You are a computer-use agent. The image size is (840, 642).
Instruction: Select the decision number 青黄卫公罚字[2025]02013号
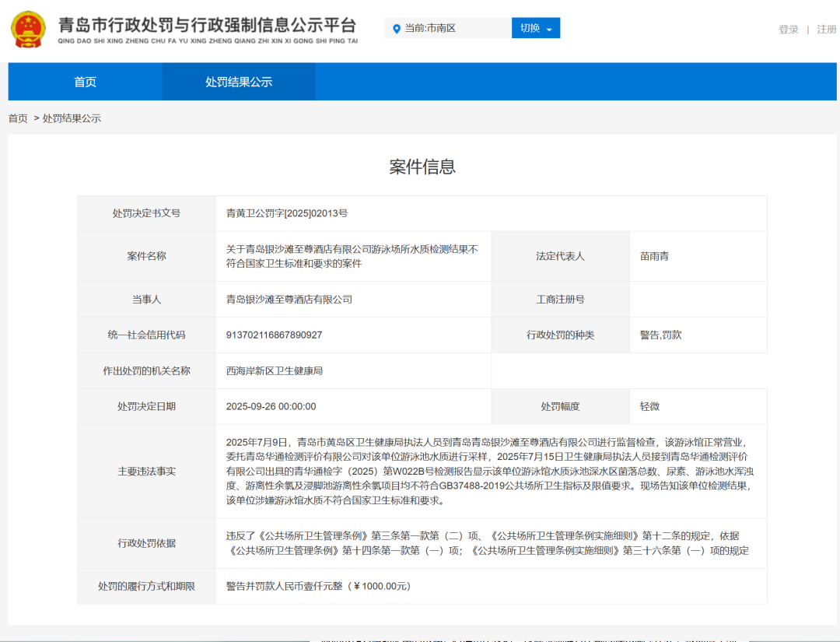coord(286,213)
